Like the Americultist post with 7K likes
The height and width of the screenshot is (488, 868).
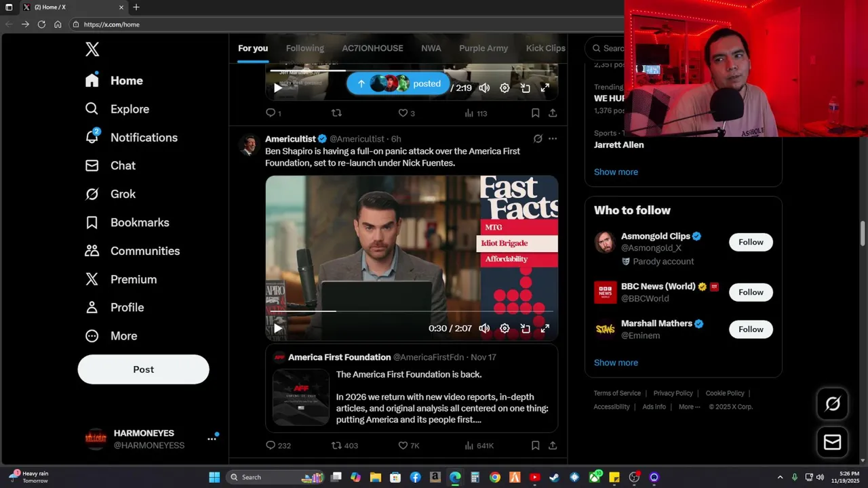[408, 445]
